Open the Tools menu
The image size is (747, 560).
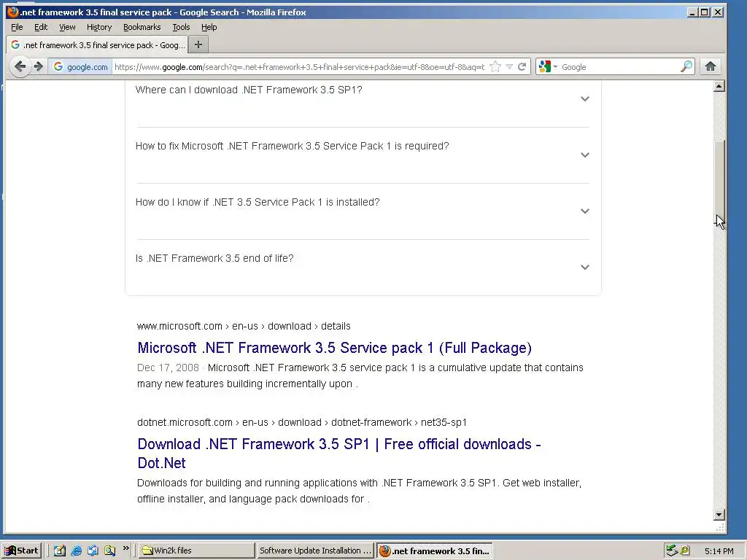tap(181, 27)
